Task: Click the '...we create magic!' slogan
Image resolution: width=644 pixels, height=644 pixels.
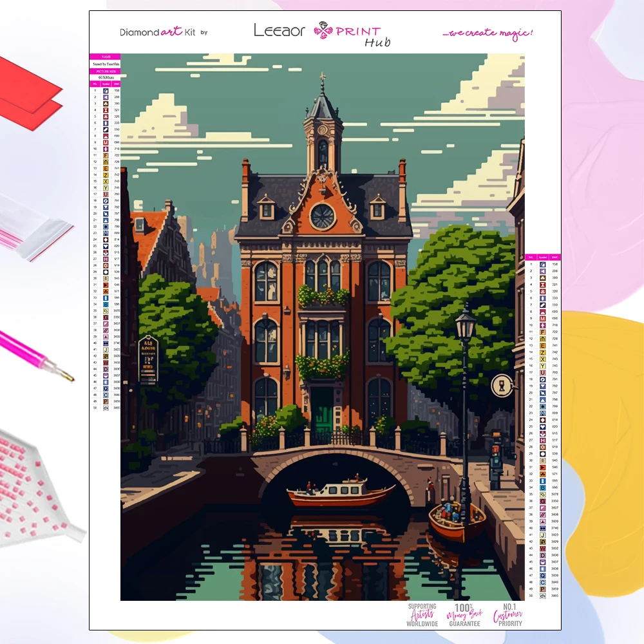Action: pos(488,33)
